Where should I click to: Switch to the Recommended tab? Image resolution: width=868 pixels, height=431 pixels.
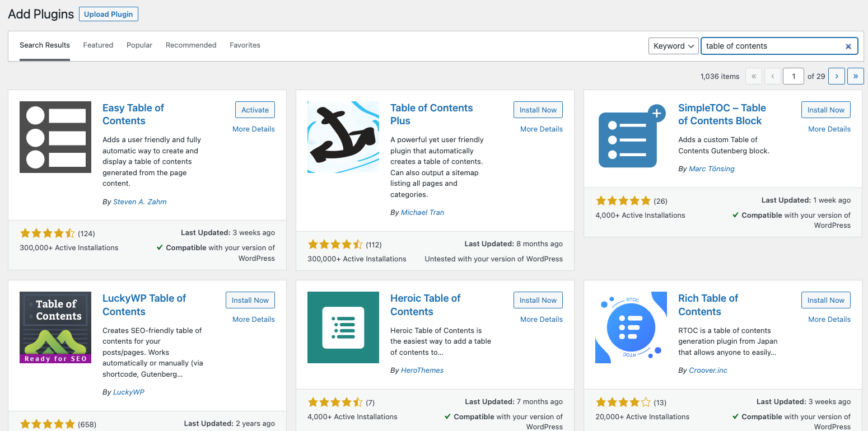(x=190, y=45)
